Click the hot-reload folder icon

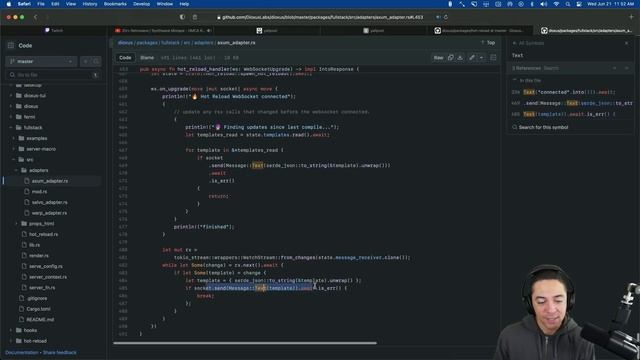point(19,341)
